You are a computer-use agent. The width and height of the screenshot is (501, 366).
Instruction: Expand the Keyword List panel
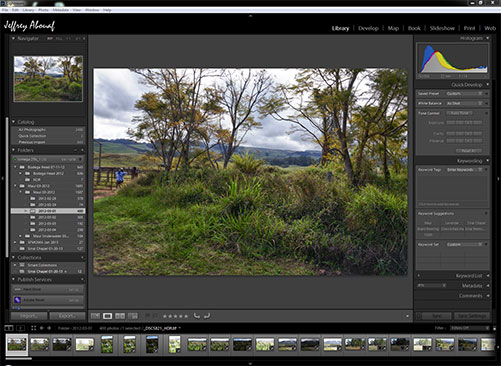pos(488,276)
